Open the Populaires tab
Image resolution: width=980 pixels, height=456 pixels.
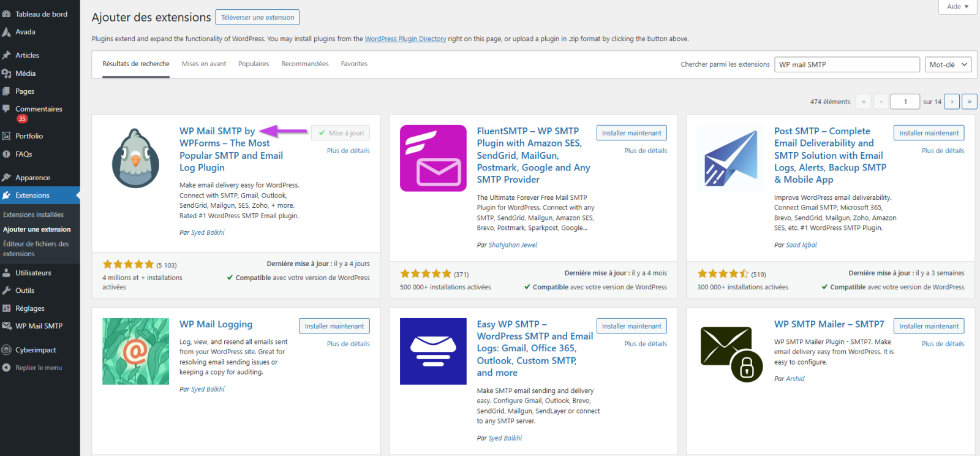[x=254, y=64]
